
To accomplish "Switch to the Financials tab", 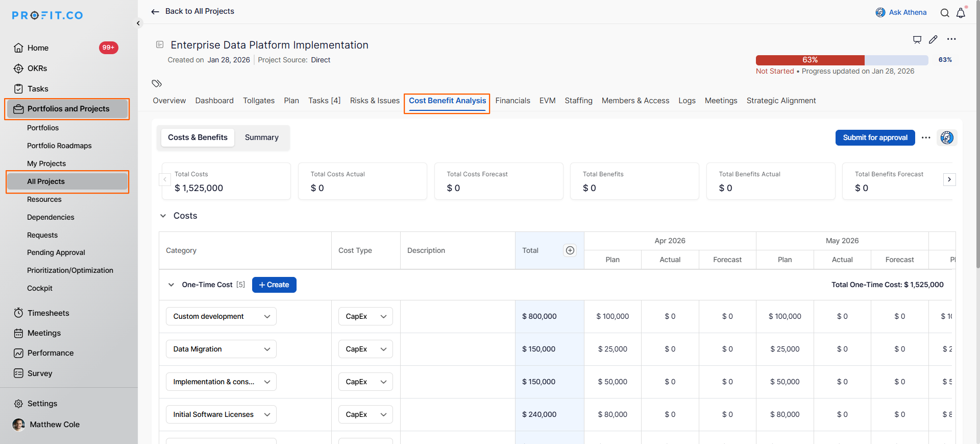I will coord(512,101).
